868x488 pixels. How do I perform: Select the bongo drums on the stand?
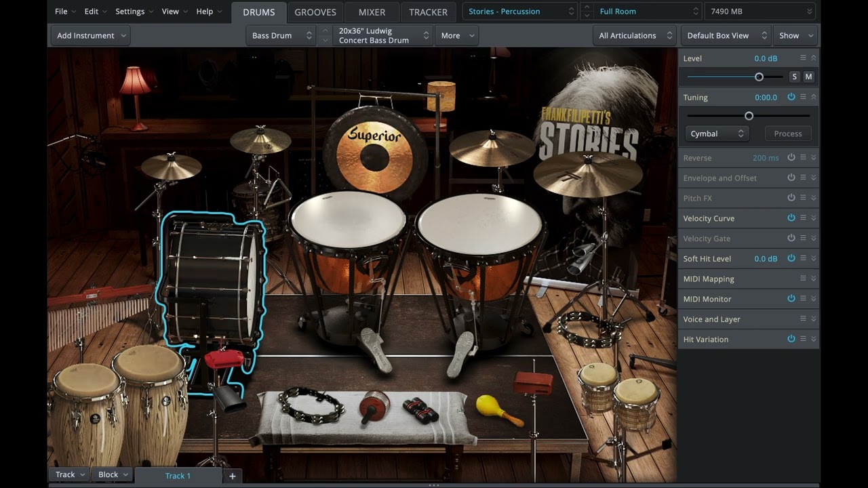618,397
